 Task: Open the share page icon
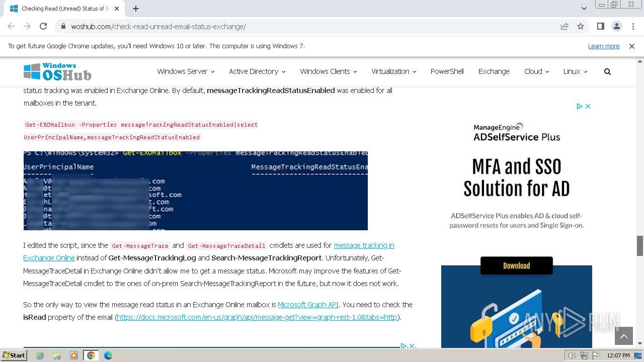click(x=565, y=26)
